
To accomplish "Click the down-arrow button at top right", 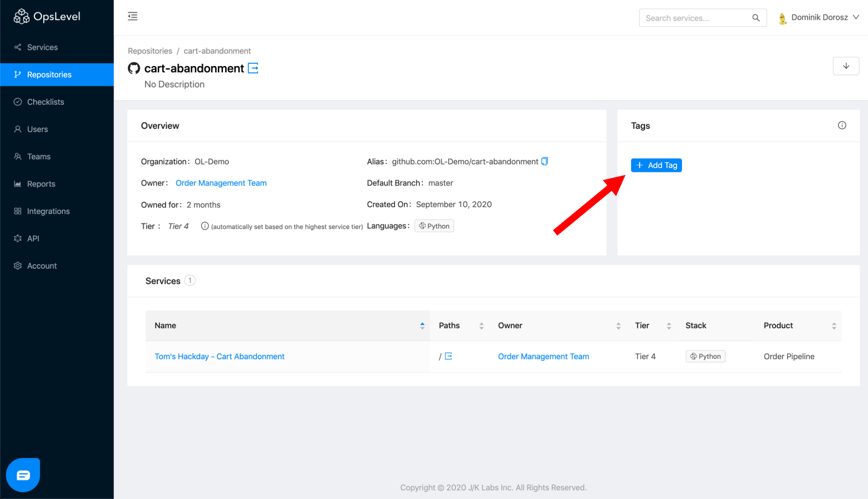I will pyautogui.click(x=846, y=66).
